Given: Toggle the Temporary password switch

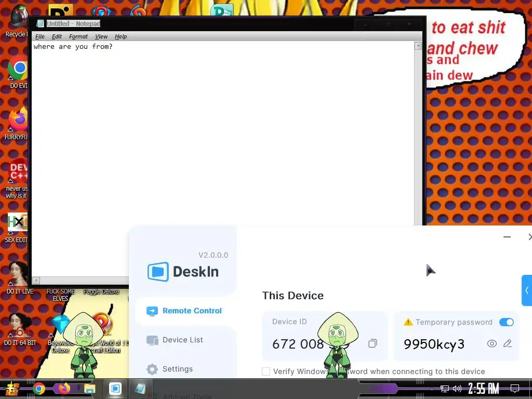Looking at the screenshot, I should [x=506, y=322].
